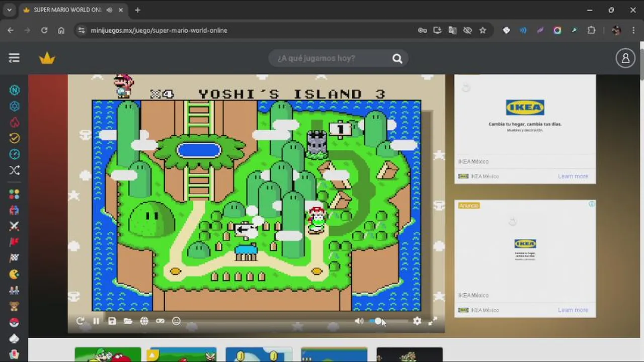Click the Luigi game thumbnail below the player

(108, 354)
